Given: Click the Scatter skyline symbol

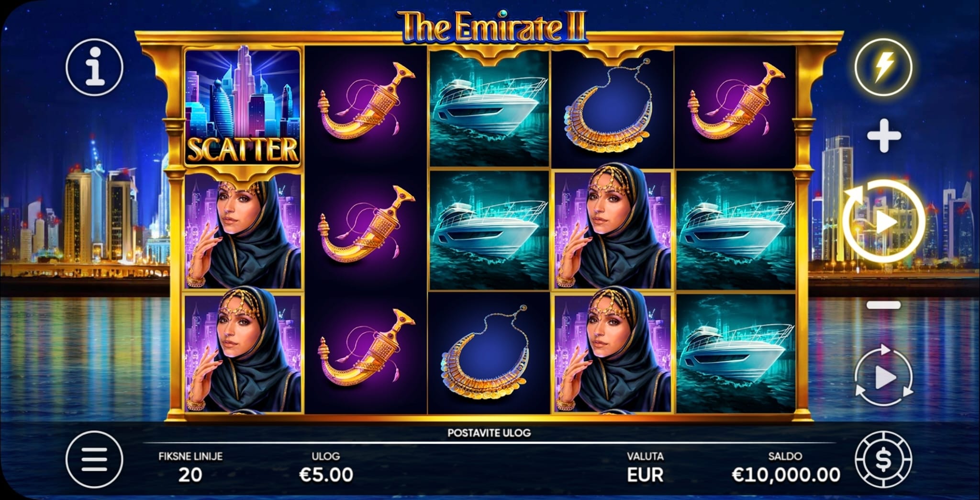Looking at the screenshot, I should 243,107.
